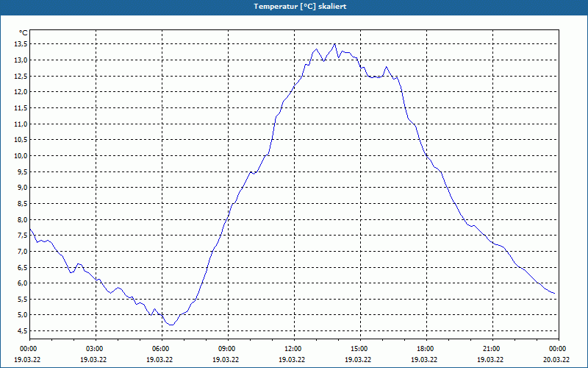Click the '19.03.22' date under 12:00
This screenshot has width=588, height=368.
tap(292, 359)
